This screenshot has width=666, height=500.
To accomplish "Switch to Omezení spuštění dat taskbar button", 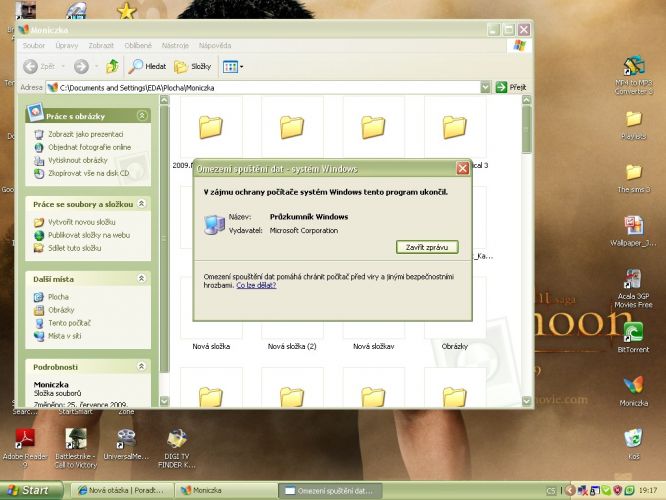I will (330, 491).
